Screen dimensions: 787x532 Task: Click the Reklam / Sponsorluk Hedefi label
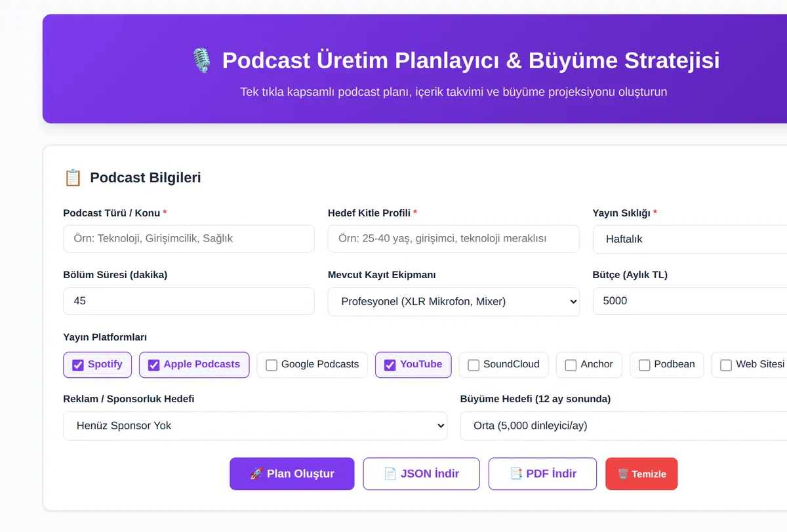click(129, 399)
